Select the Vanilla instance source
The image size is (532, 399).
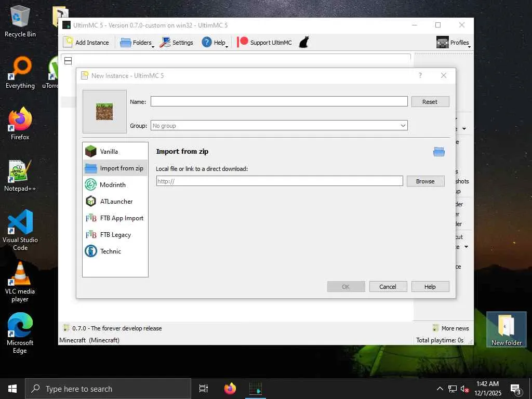coord(115,151)
